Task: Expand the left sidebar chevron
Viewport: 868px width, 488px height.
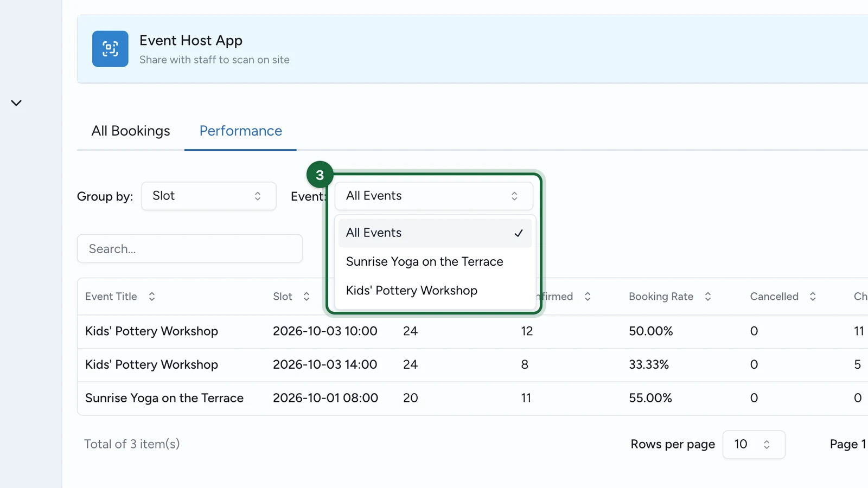Action: [16, 103]
